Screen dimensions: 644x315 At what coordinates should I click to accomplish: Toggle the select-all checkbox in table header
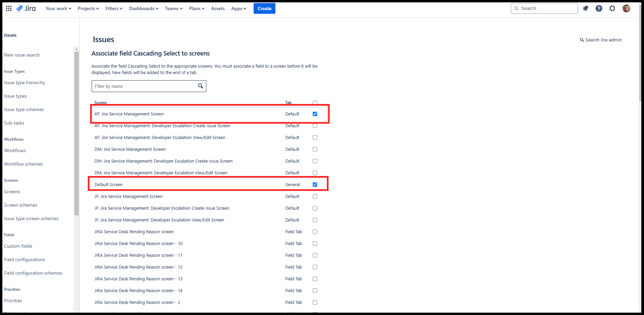coord(315,103)
